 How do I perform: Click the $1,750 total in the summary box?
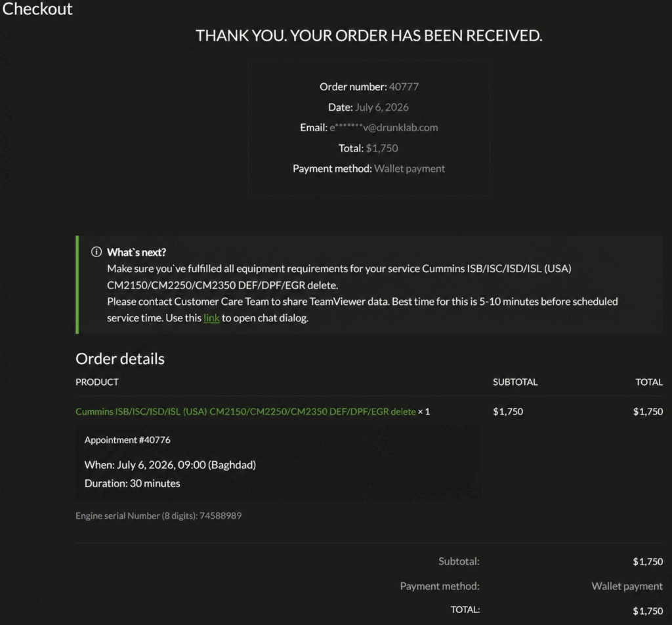(381, 148)
